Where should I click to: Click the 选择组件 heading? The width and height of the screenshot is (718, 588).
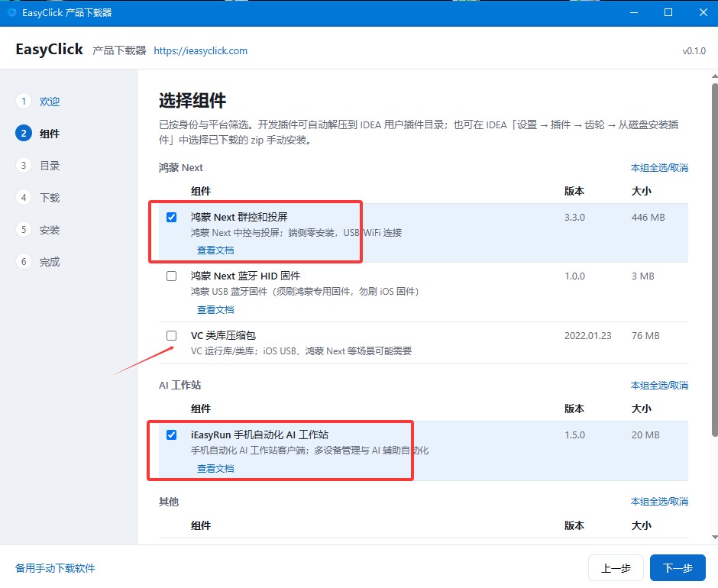click(x=192, y=100)
